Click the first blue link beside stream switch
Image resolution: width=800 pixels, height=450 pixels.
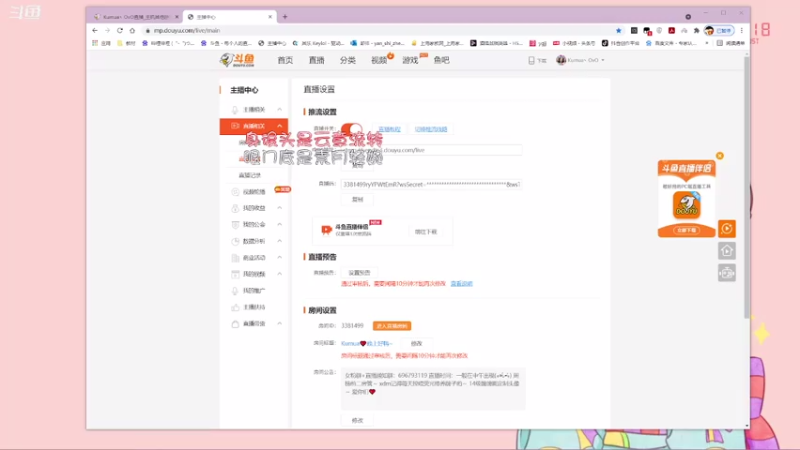click(x=389, y=129)
